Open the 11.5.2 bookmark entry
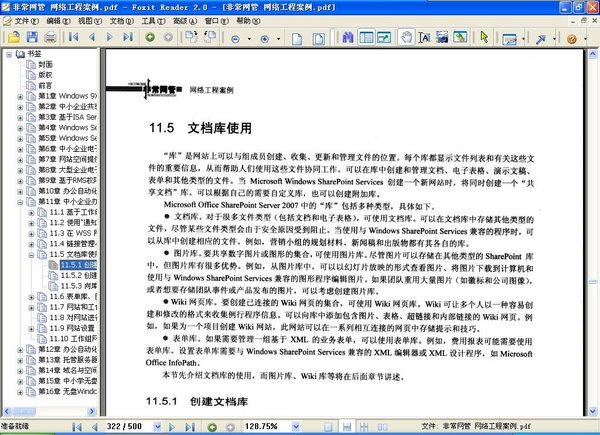The image size is (600, 435). pyautogui.click(x=78, y=275)
